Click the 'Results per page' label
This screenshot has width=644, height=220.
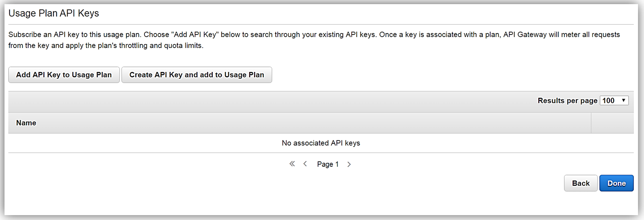567,101
